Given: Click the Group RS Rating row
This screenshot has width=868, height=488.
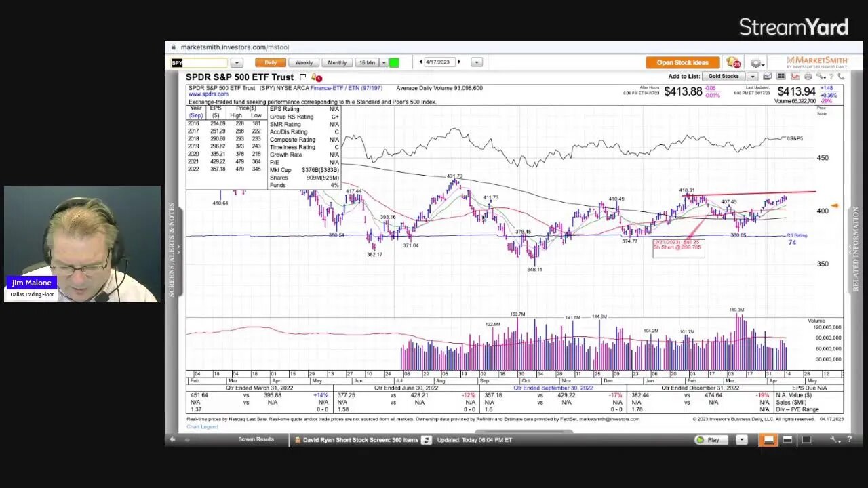Looking at the screenshot, I should pyautogui.click(x=304, y=117).
